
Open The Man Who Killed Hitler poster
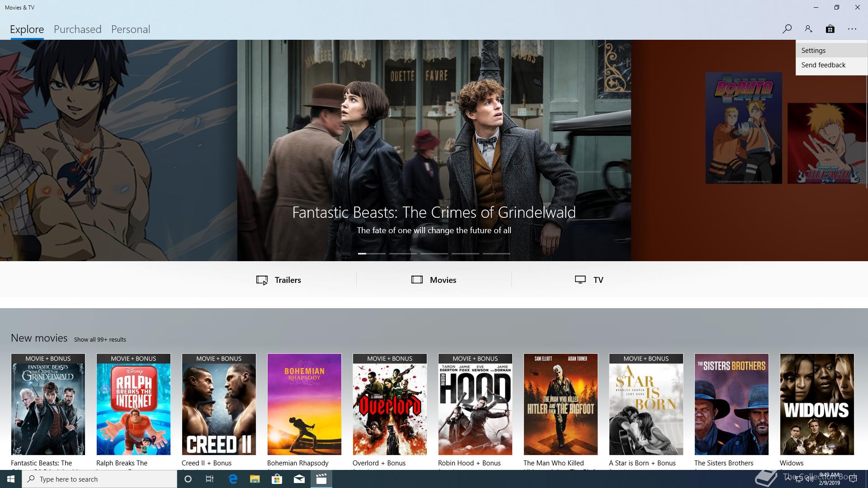561,404
